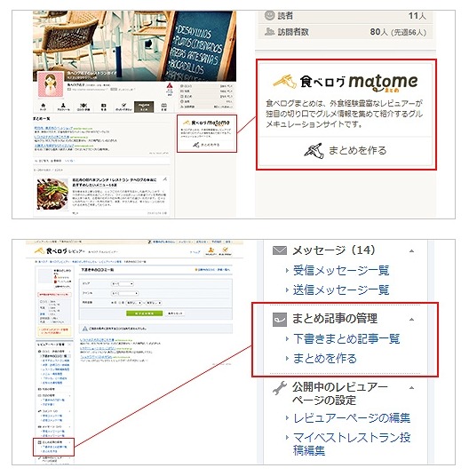Open the メッセージ (14) section header
The width and height of the screenshot is (469, 476).
click(334, 250)
